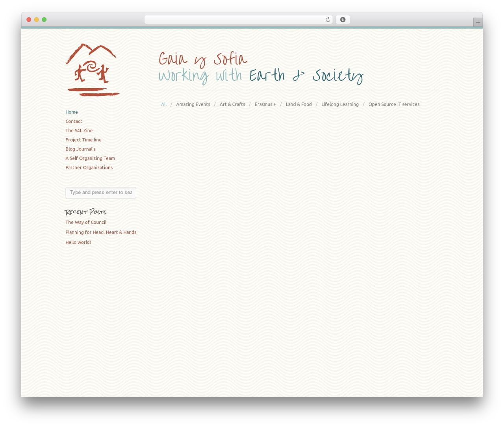Select the All filter

(164, 104)
